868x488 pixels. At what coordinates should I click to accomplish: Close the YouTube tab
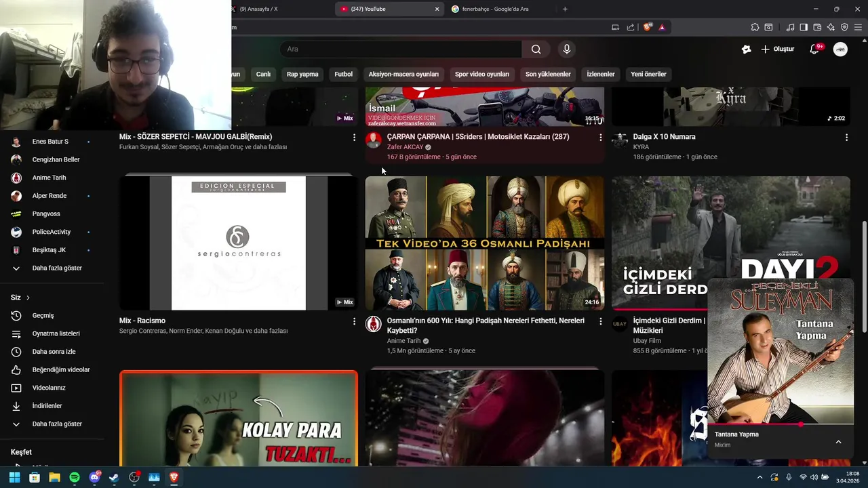[437, 9]
